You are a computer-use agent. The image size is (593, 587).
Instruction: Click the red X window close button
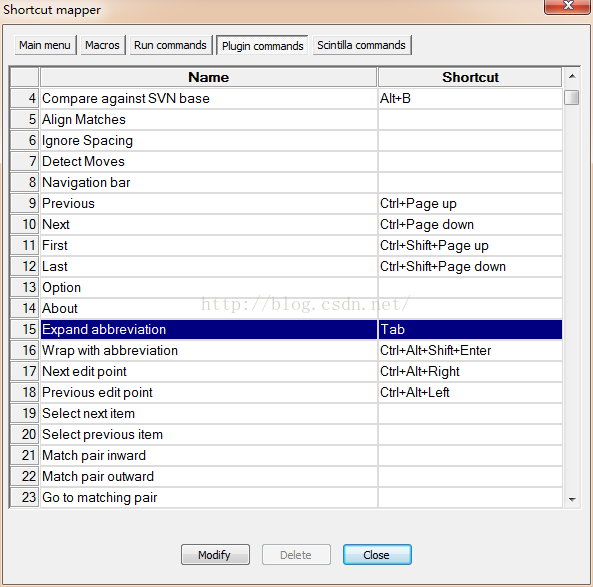coord(568,6)
